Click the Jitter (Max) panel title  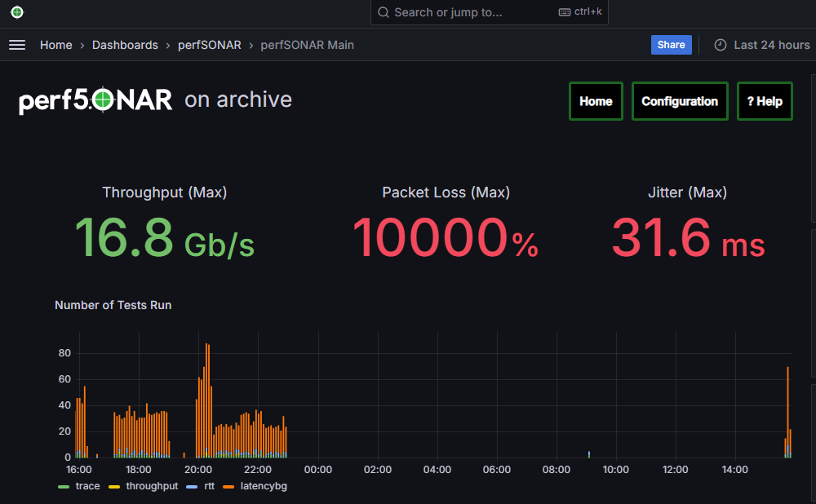point(687,192)
